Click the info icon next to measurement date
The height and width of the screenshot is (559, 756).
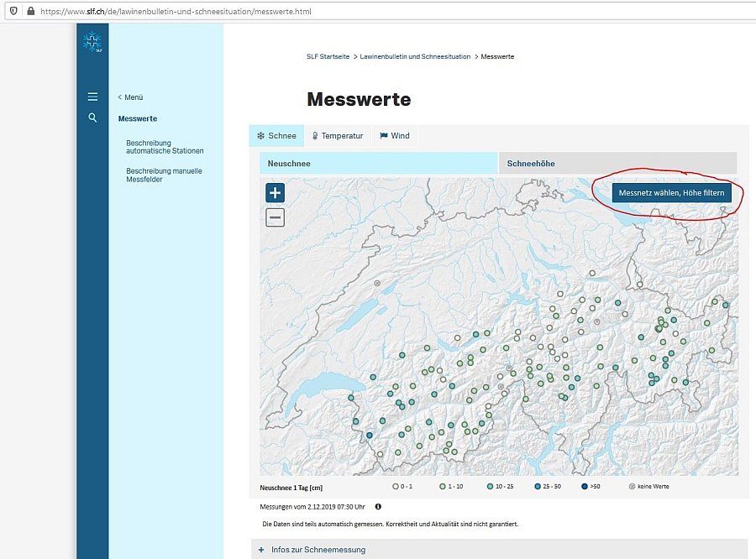378,507
